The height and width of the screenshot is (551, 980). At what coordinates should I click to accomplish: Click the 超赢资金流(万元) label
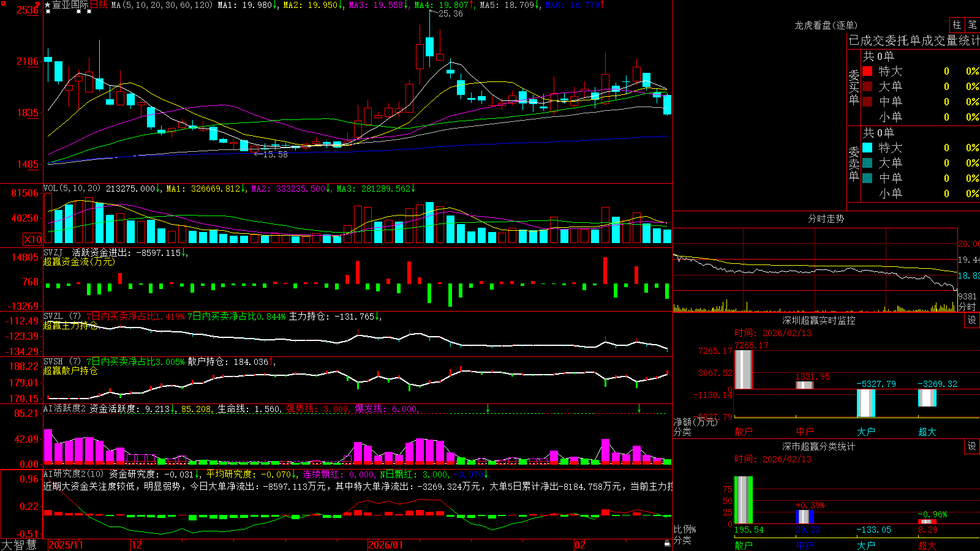tap(79, 261)
